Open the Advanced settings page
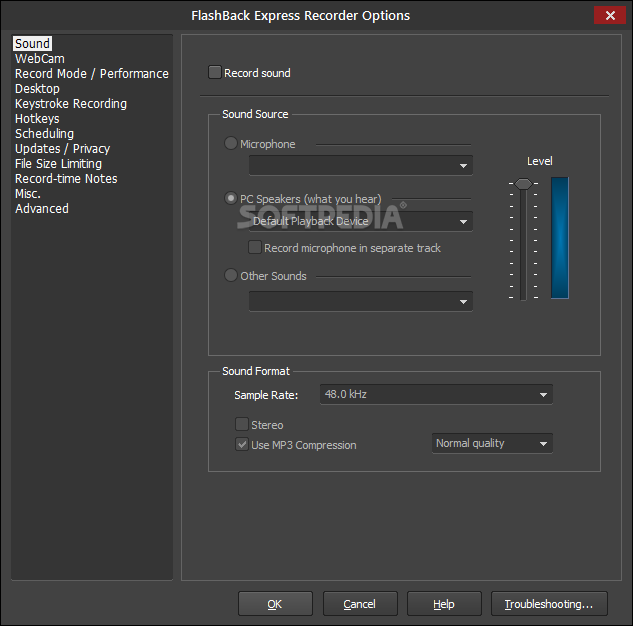The width and height of the screenshot is (633, 626). tap(42, 209)
